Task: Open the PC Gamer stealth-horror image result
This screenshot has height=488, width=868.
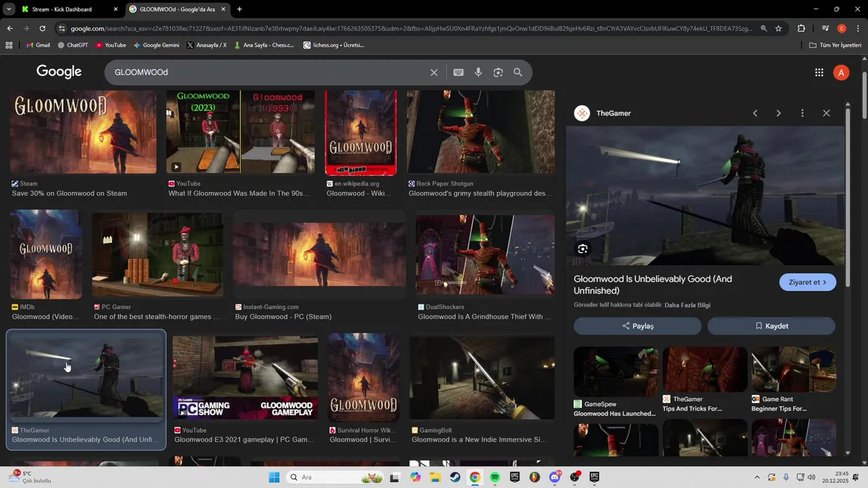Action: (x=157, y=255)
